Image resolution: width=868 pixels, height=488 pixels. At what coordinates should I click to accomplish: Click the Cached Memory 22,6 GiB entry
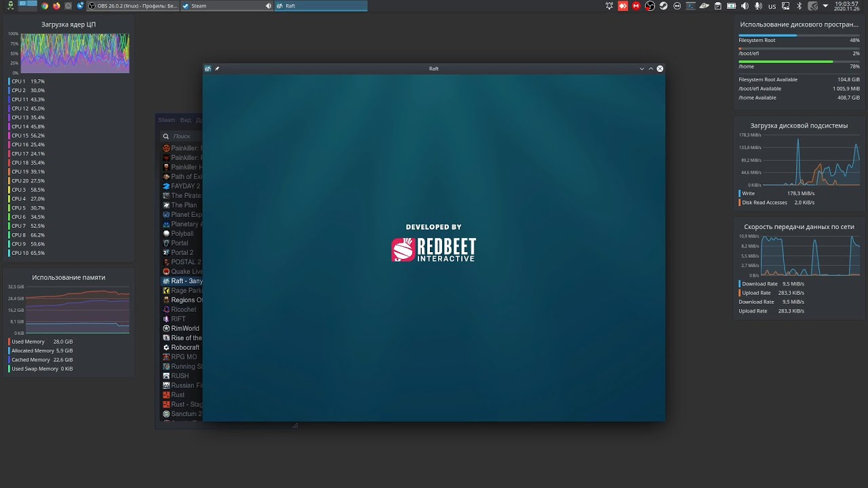coord(41,360)
